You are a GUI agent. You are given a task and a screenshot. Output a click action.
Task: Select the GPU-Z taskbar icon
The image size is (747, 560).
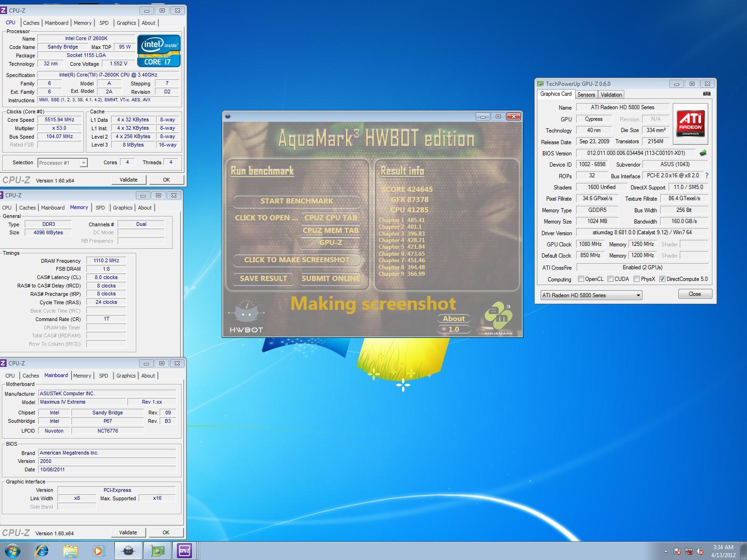157,551
